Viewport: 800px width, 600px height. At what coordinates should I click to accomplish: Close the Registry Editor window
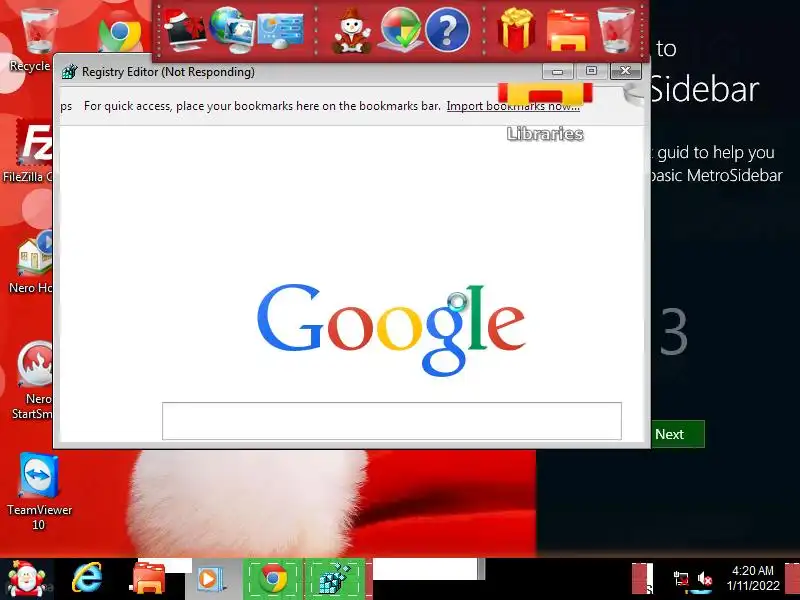(626, 71)
